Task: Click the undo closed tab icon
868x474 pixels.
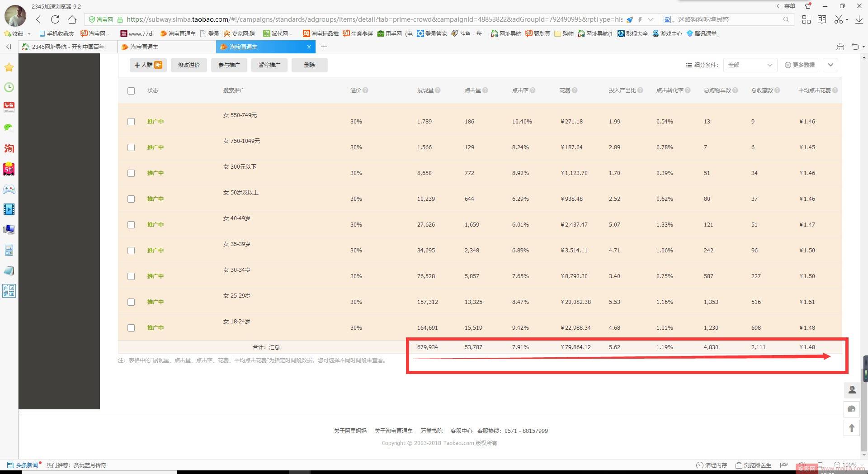Action: 855,47
